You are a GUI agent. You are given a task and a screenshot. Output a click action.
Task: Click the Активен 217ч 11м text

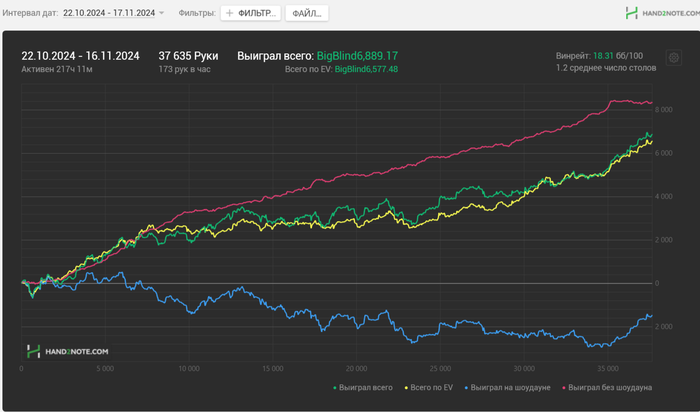[57, 69]
